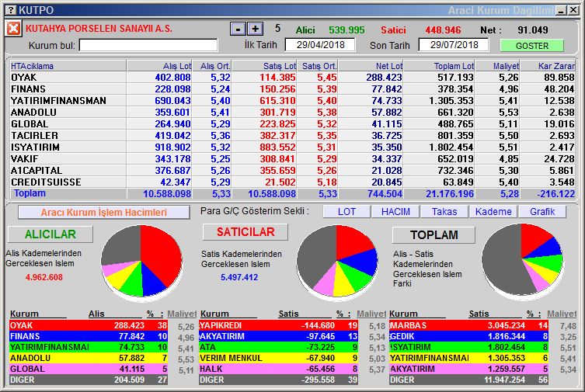Image resolution: width=585 pixels, height=392 pixels.
Task: Click red OYAK row in buyers list
Action: pos(89,325)
